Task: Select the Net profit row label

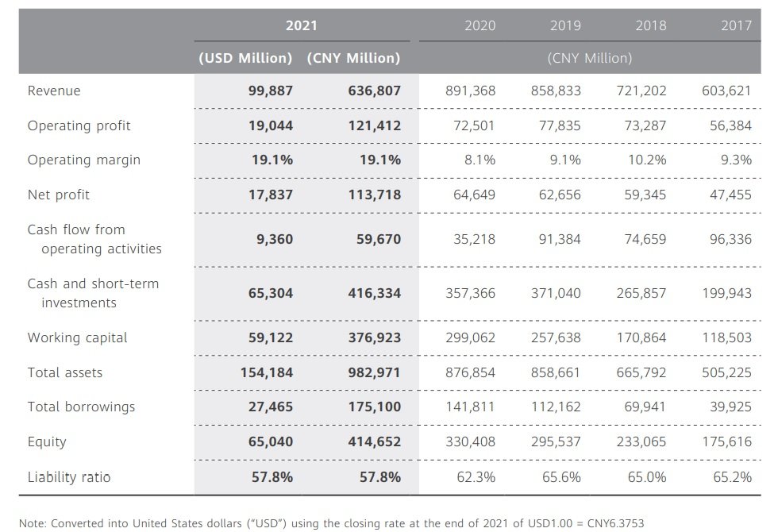Action: (59, 195)
